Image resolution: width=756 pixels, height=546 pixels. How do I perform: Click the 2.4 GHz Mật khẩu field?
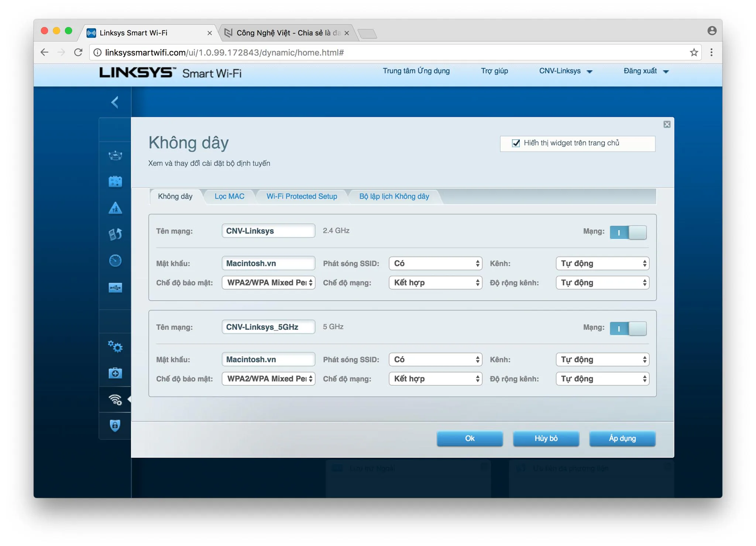pyautogui.click(x=268, y=263)
